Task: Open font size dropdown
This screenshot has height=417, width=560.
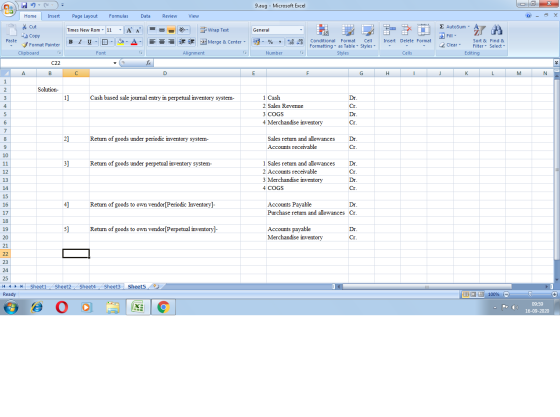Action: [120, 30]
